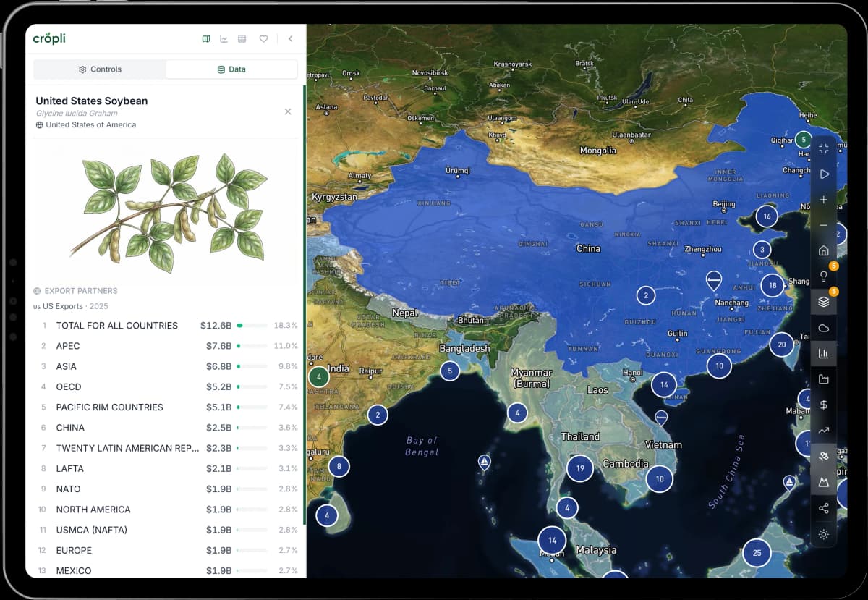The height and width of the screenshot is (600, 868).
Task: Click the location pin near Nanchang
Action: pyautogui.click(x=714, y=281)
